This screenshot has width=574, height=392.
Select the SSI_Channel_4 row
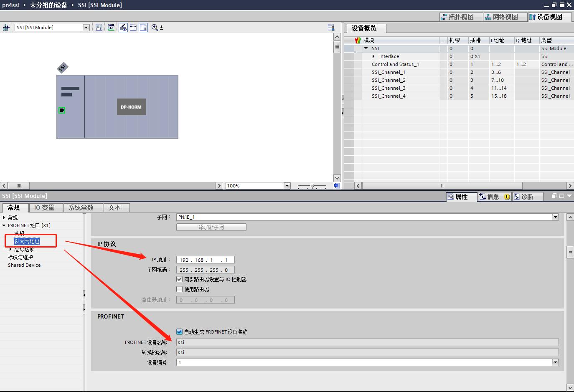[x=458, y=96]
